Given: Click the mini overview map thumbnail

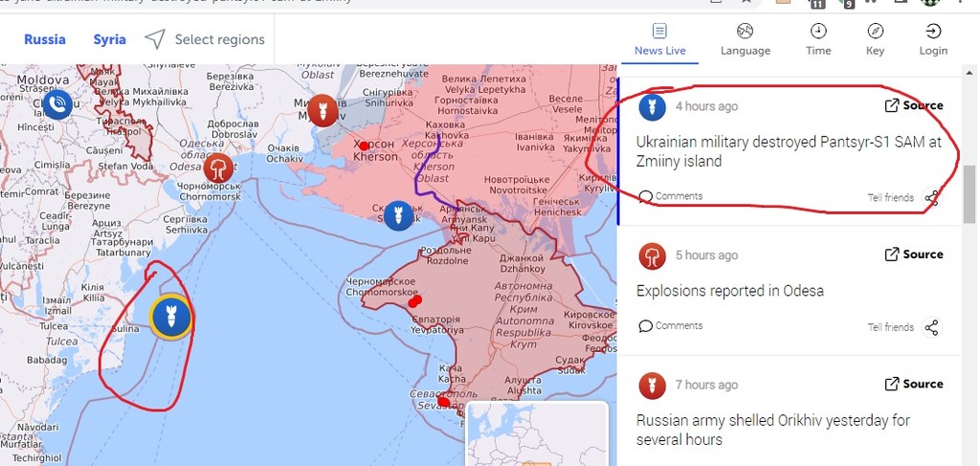Looking at the screenshot, I should [538, 434].
